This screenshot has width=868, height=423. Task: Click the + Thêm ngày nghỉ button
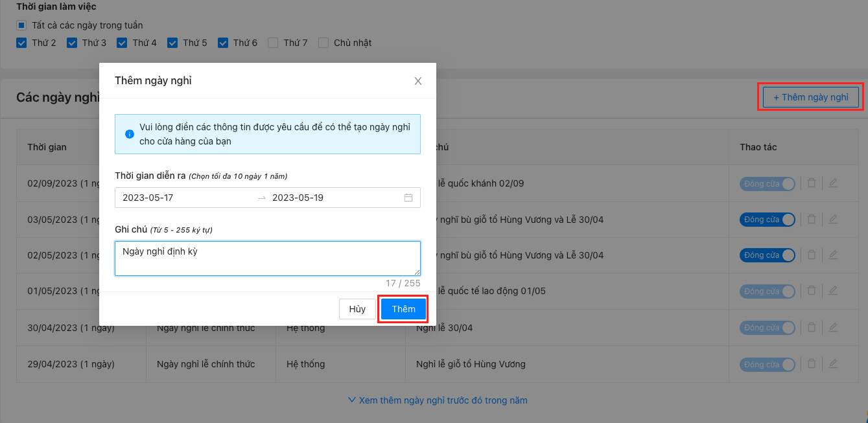coord(810,97)
